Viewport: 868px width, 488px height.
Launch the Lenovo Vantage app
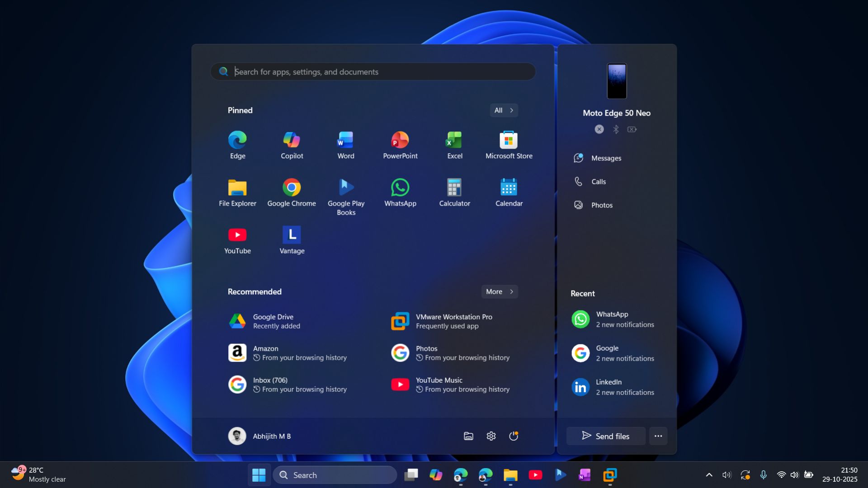point(292,239)
